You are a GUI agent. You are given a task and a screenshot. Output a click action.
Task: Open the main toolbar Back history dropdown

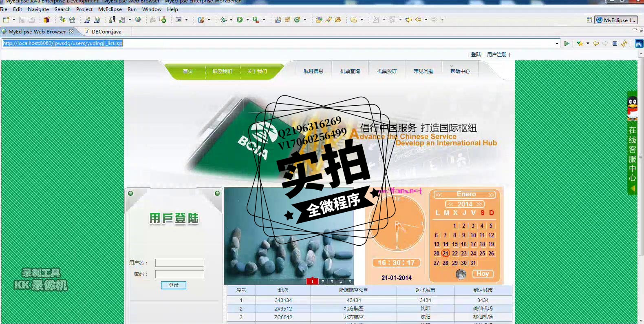tap(426, 20)
